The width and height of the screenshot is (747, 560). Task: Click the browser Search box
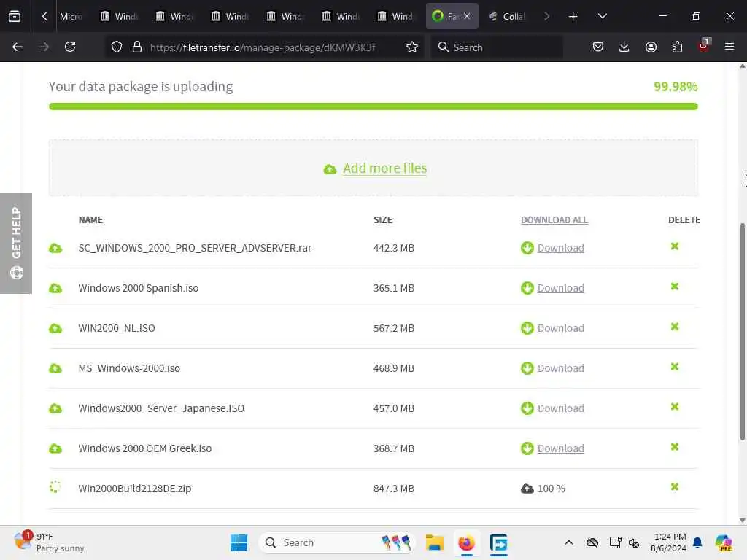(497, 47)
